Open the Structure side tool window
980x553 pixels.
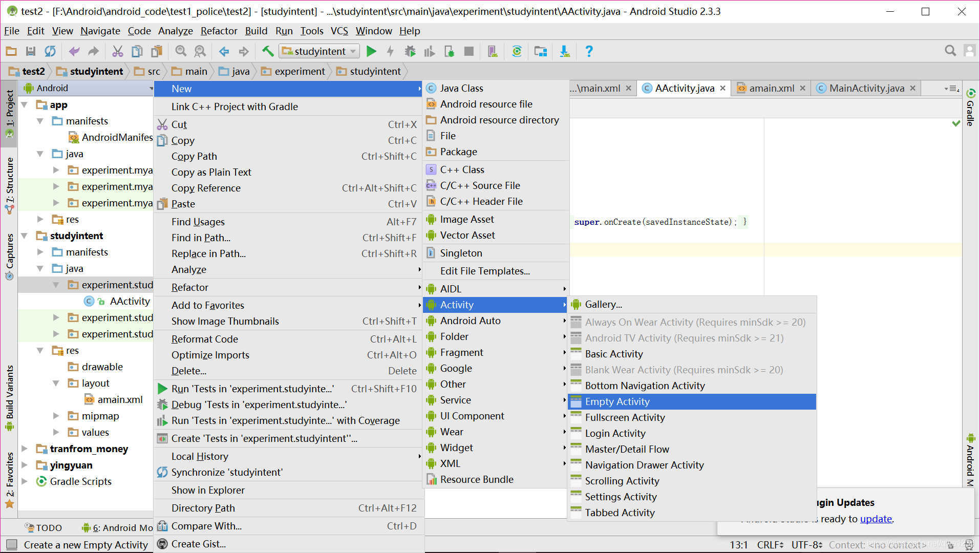click(9, 185)
